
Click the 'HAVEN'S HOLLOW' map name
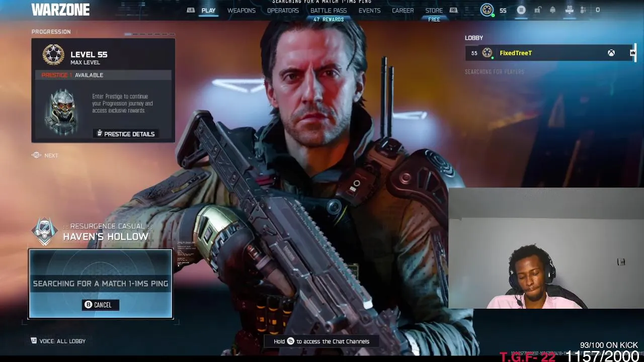106,237
